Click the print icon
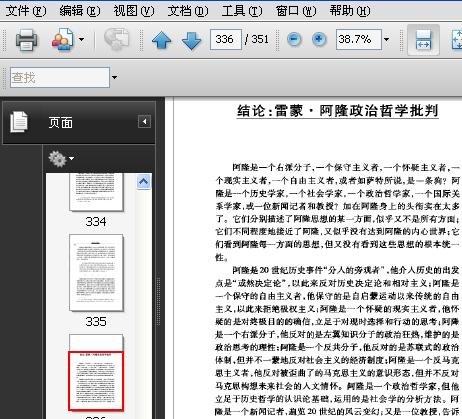 (27, 40)
